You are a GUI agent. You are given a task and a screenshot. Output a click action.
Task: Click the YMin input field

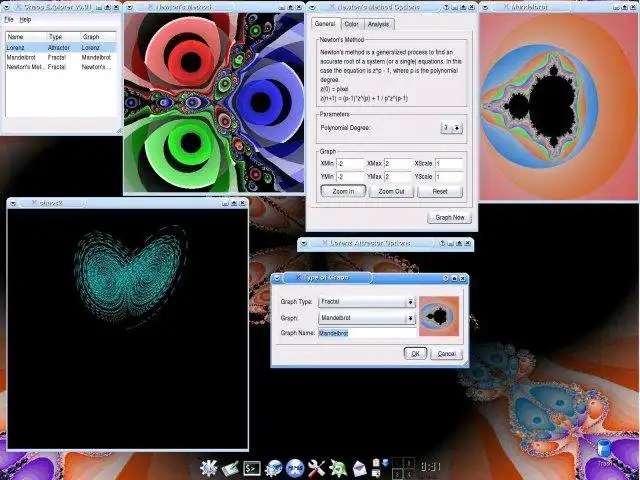coord(350,177)
